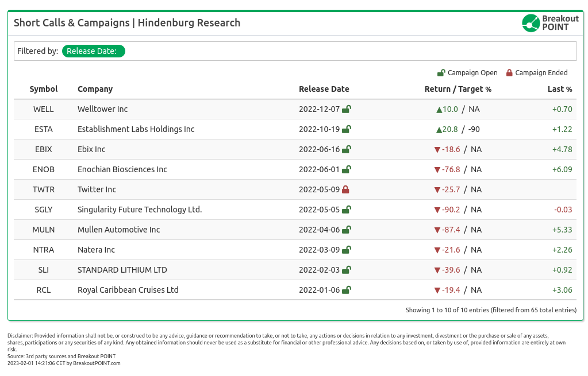Click the open lock icon for Natera

point(347,250)
